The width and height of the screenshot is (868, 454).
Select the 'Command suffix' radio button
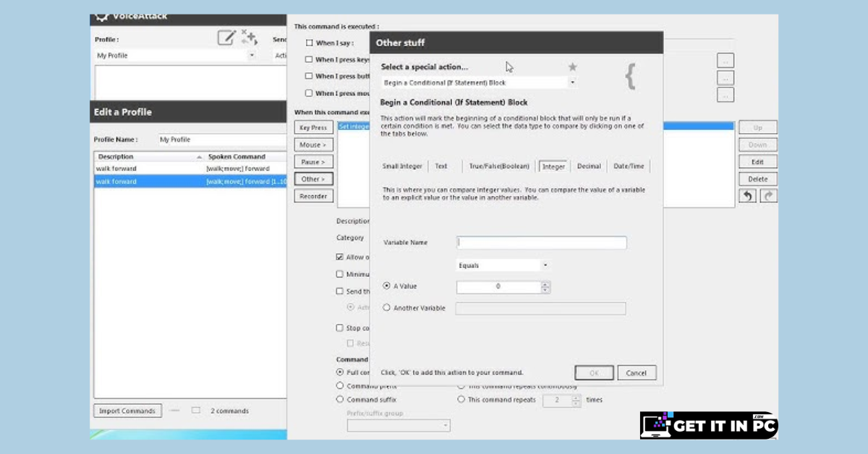(340, 399)
